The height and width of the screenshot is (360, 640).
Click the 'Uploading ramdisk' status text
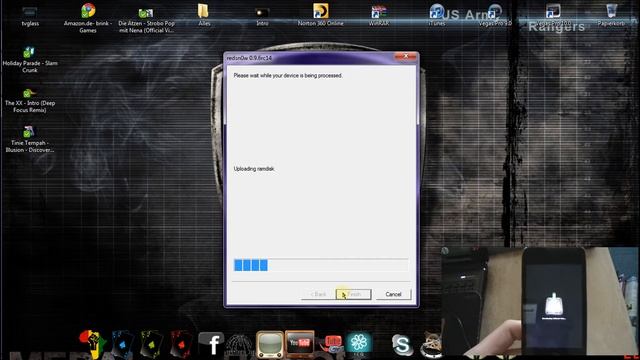pyautogui.click(x=254, y=169)
